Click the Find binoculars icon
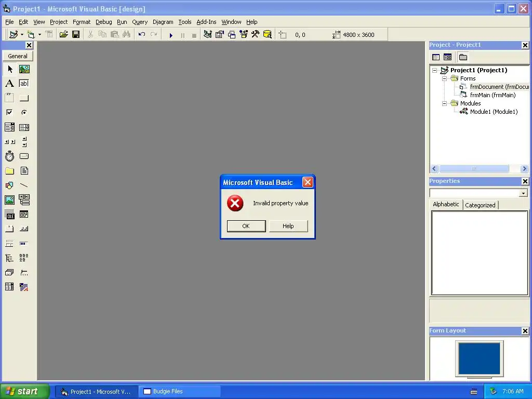Image resolution: width=532 pixels, height=399 pixels. [127, 34]
